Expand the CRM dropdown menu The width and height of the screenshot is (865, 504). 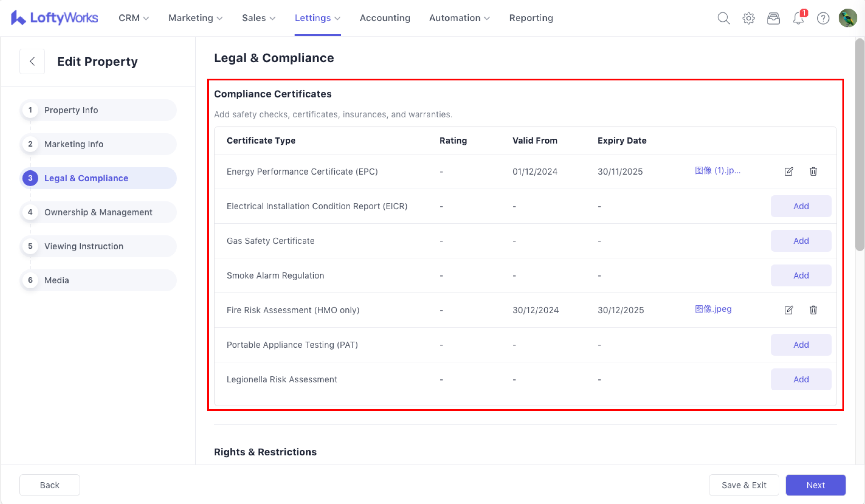coord(133,18)
